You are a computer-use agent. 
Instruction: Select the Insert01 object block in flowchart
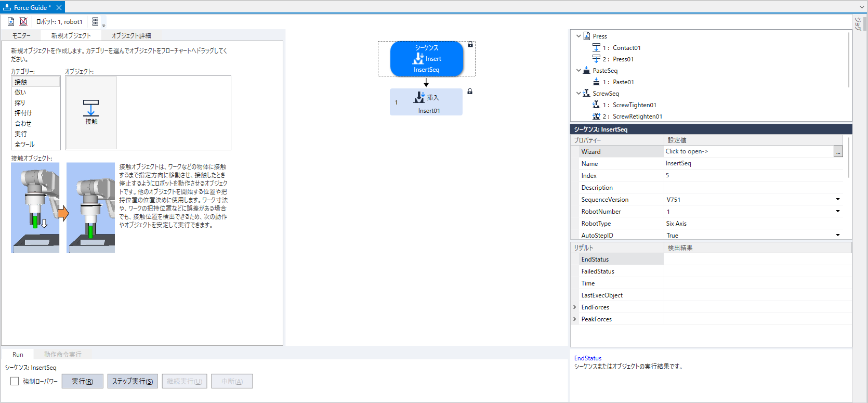(426, 102)
